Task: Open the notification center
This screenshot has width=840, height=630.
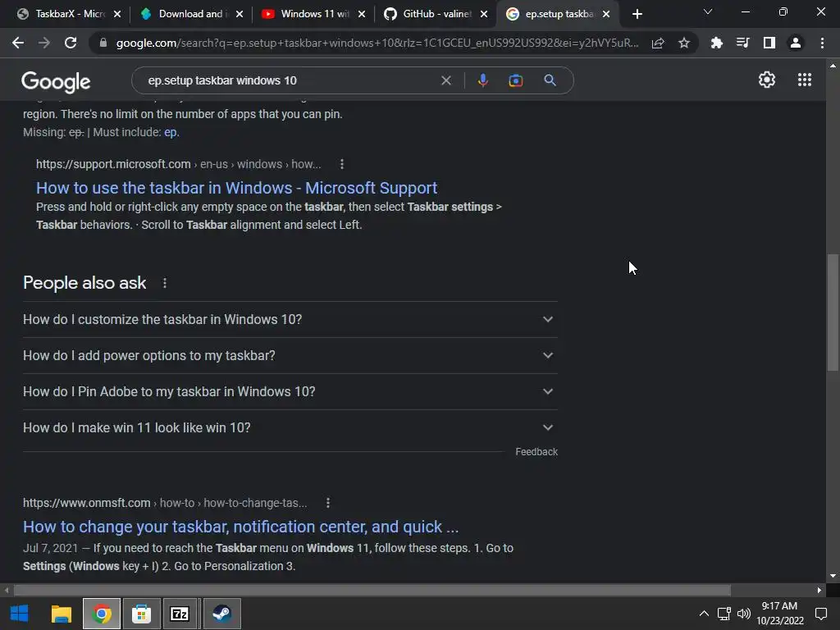Action: pyautogui.click(x=821, y=614)
